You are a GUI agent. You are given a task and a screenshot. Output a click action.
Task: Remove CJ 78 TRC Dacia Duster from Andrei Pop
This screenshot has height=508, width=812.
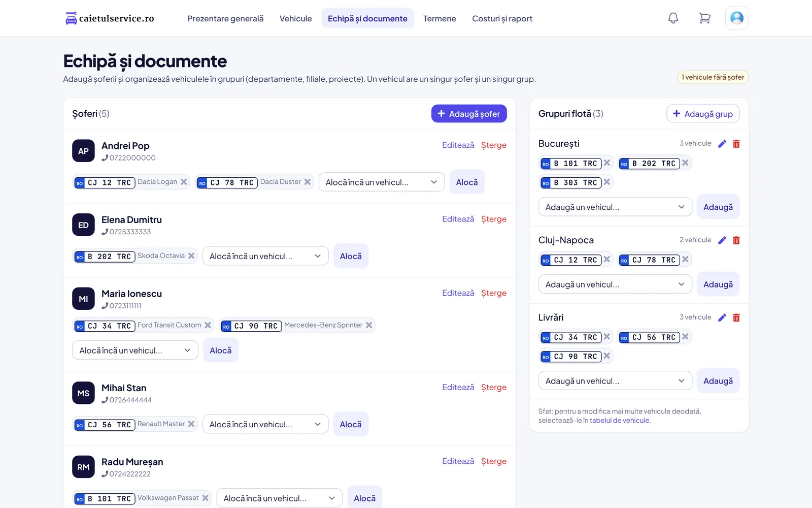click(x=307, y=182)
